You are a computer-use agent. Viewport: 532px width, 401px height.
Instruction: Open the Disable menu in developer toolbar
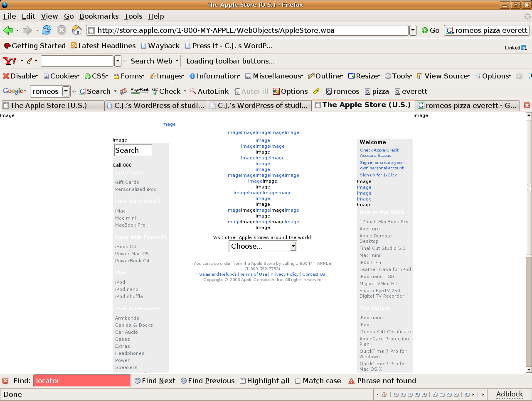tap(20, 76)
